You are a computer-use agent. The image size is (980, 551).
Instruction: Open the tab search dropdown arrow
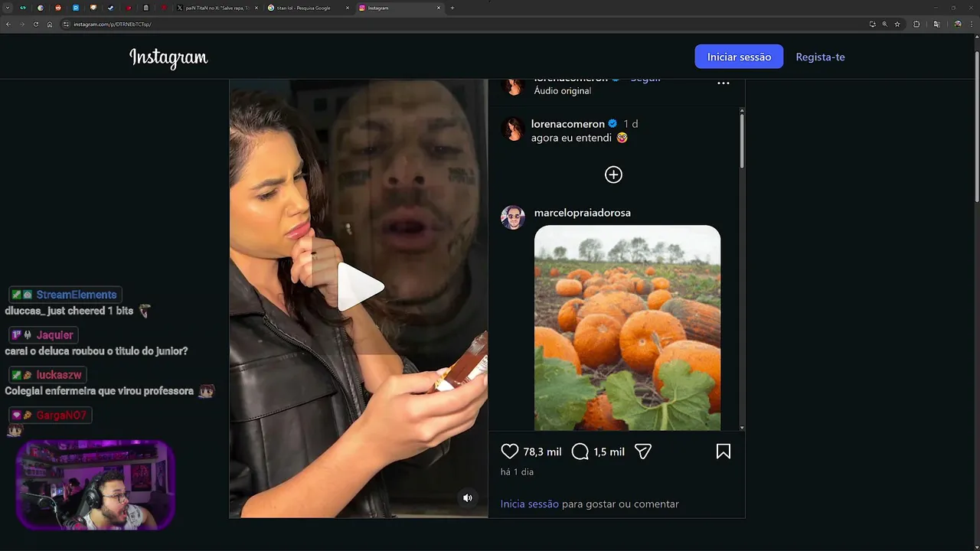coord(6,8)
